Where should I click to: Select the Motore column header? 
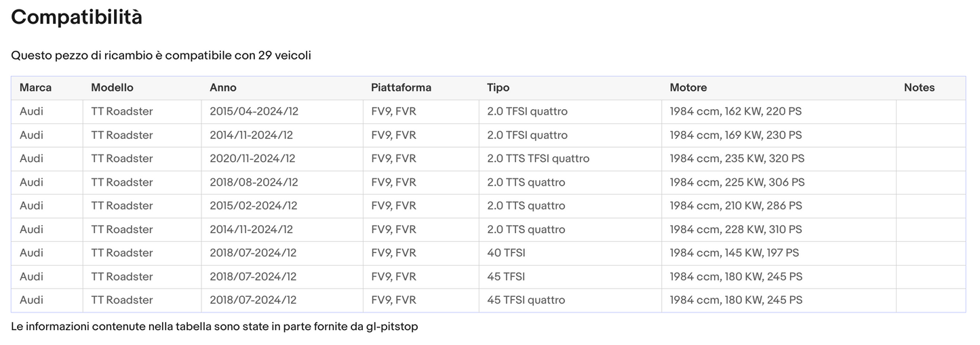click(688, 87)
